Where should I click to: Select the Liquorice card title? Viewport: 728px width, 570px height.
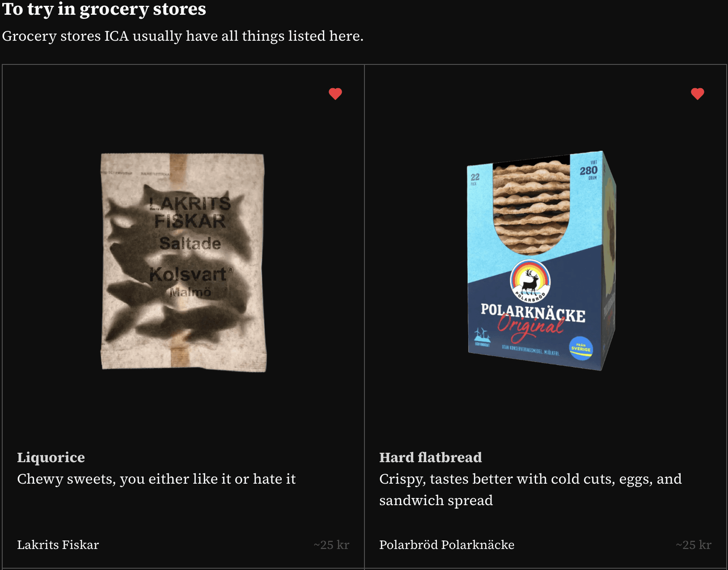(x=51, y=457)
